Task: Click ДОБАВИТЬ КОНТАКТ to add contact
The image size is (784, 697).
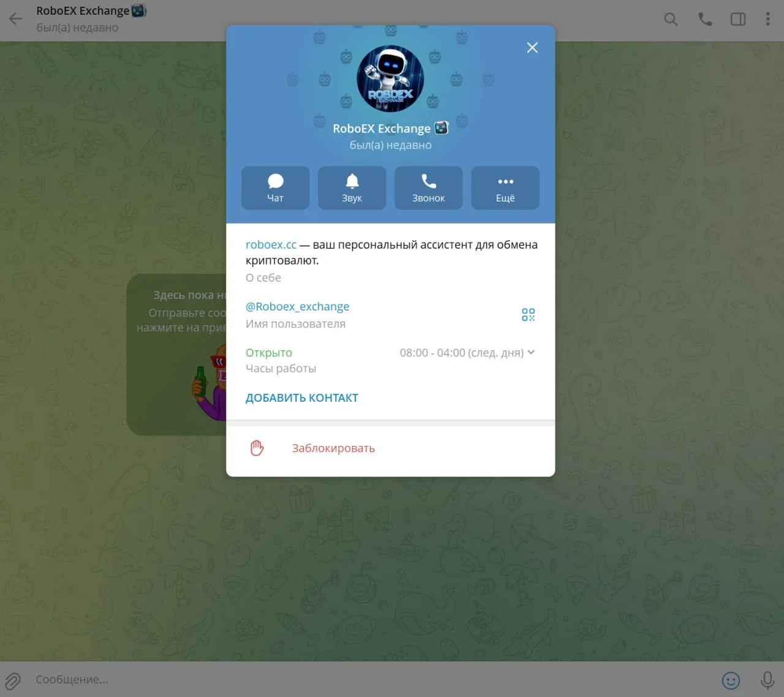Action: pyautogui.click(x=302, y=398)
